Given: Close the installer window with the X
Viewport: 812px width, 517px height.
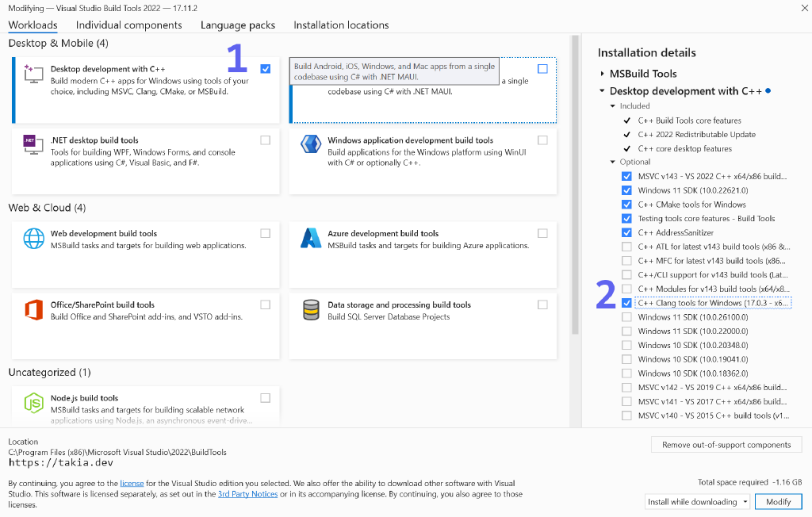Looking at the screenshot, I should click(805, 8).
